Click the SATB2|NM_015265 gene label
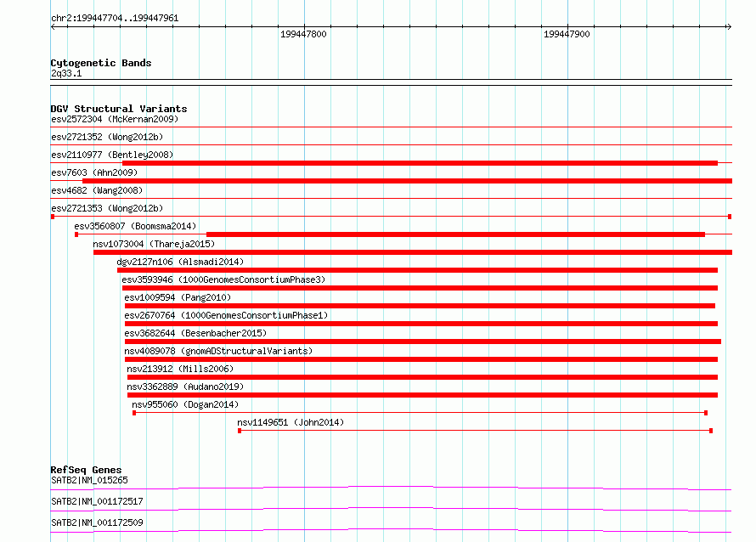Viewport: 756px width, 542px height. (x=90, y=480)
